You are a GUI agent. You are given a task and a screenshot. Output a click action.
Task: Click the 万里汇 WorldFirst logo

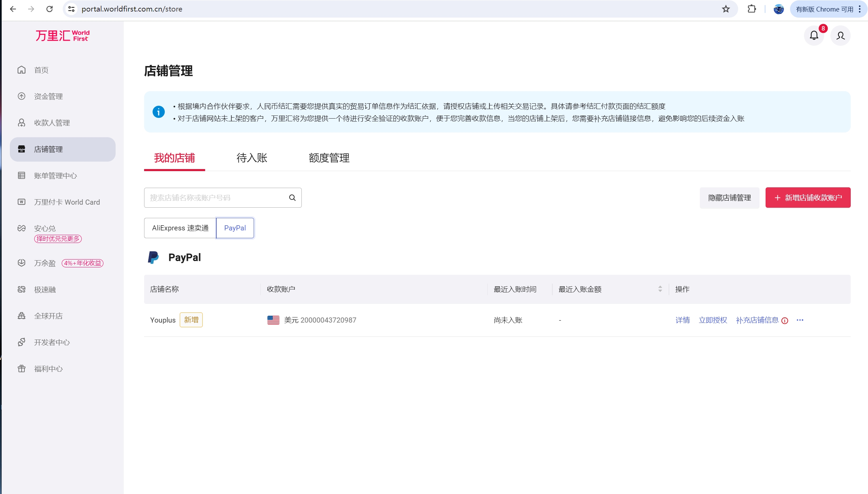click(62, 36)
